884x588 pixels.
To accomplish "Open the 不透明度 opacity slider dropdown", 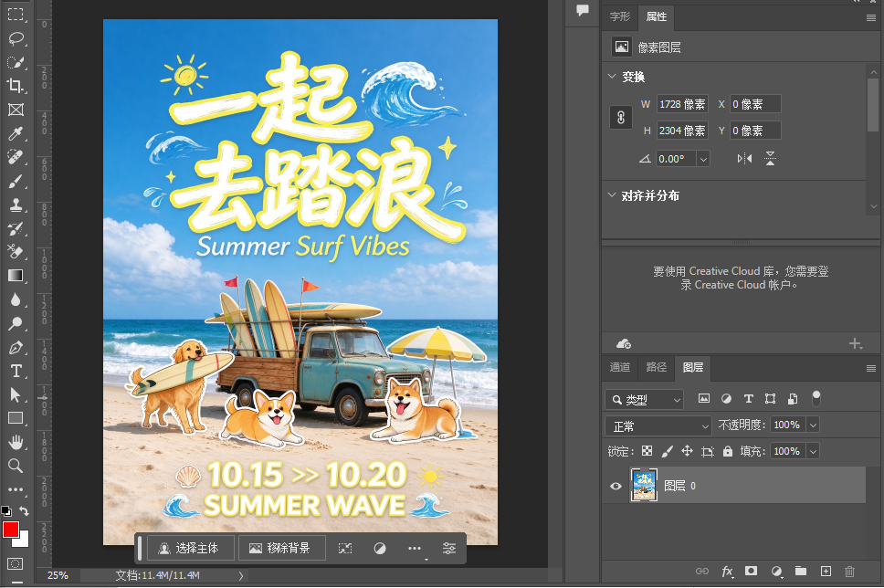I will pos(813,425).
